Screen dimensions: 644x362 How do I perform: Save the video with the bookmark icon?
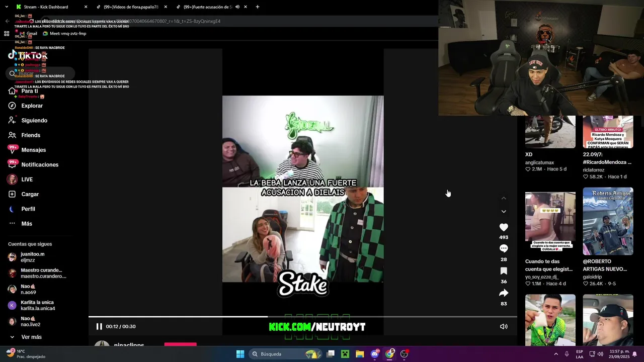pos(504,271)
